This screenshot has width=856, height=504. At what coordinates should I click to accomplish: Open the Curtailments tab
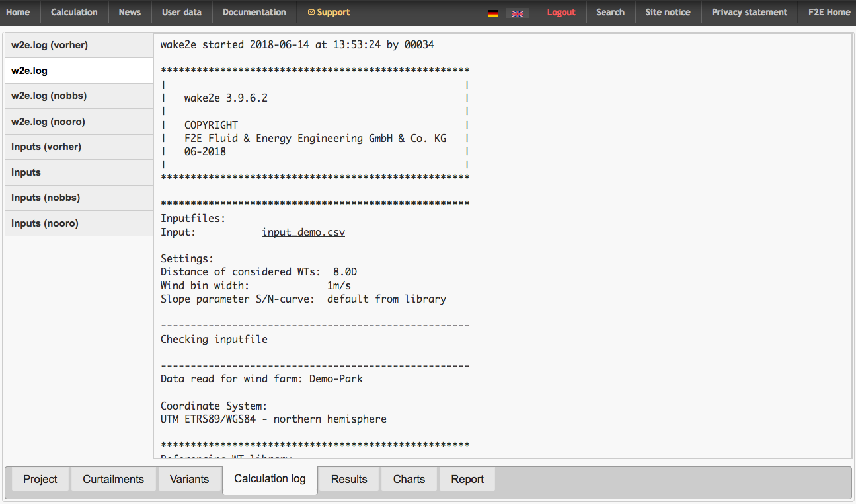(x=113, y=480)
